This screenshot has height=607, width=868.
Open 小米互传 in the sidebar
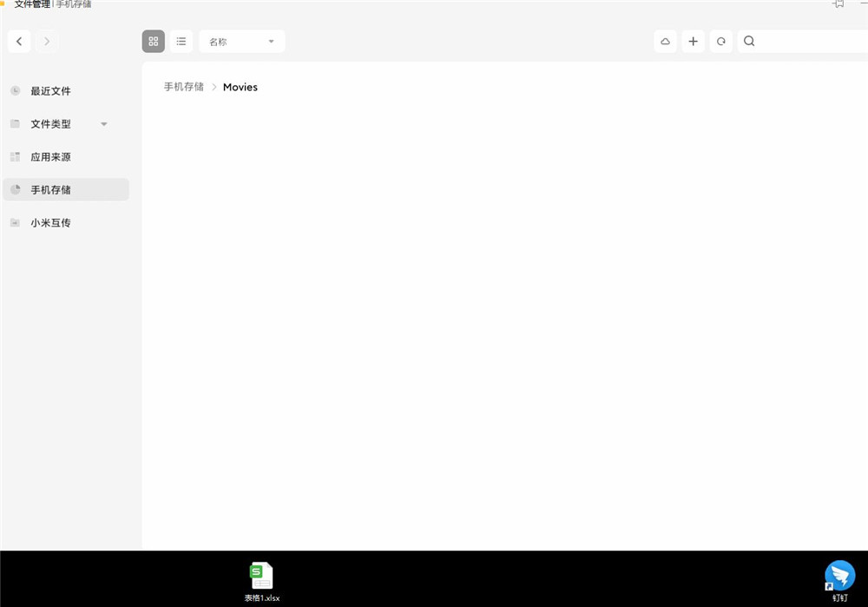[50, 223]
